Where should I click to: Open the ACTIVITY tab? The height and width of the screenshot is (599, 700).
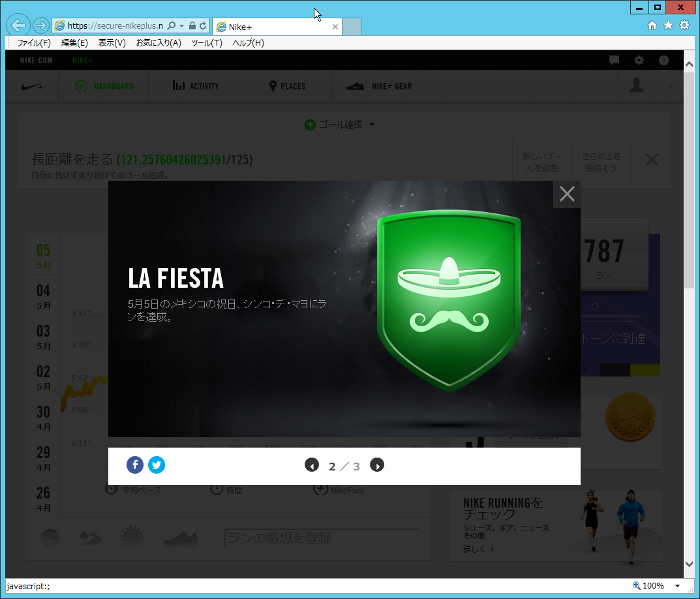click(x=196, y=86)
